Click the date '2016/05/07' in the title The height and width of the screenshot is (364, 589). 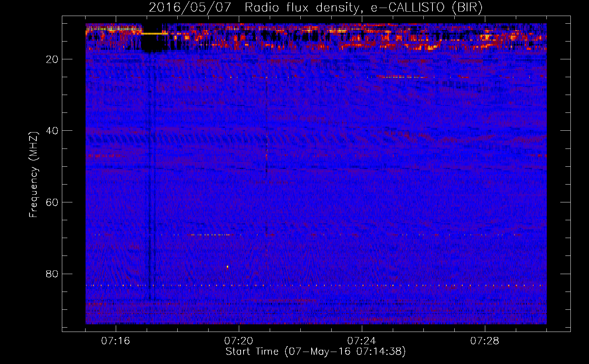pos(190,7)
